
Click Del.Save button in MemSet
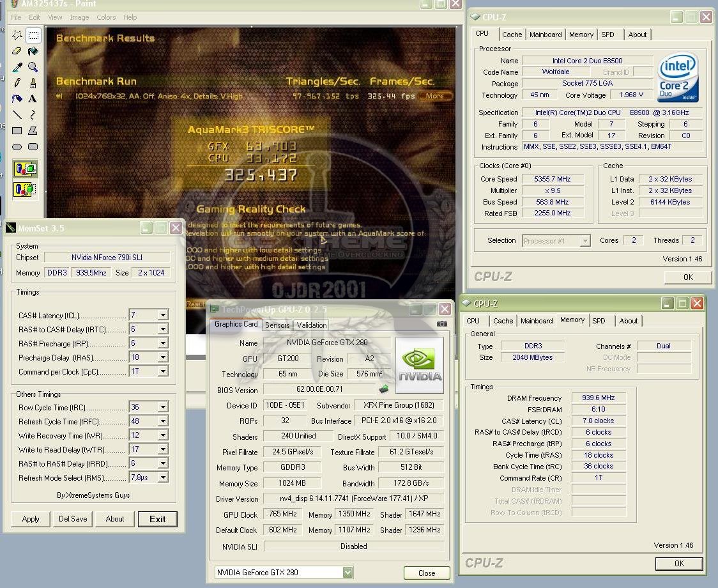73,519
